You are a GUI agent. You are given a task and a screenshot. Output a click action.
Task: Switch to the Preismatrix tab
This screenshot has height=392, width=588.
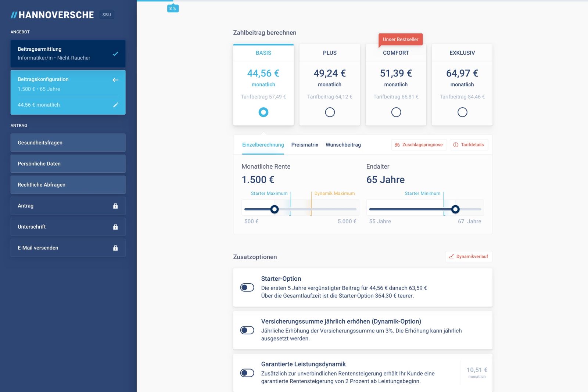[305, 145]
